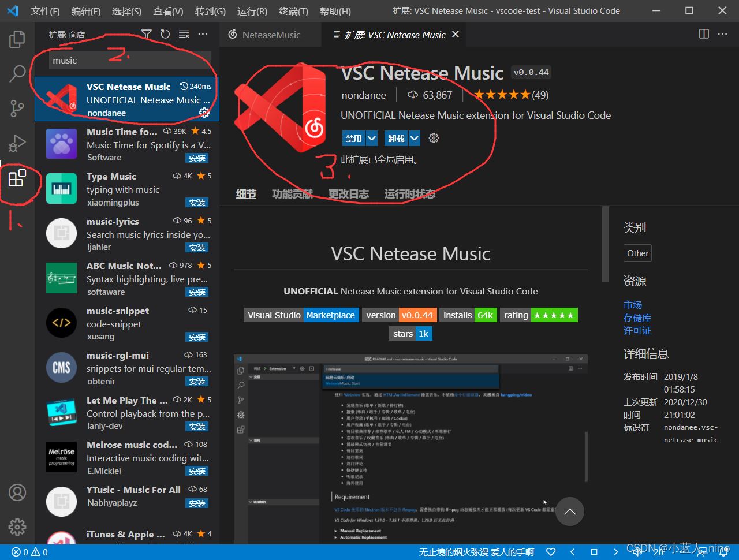Open the errors and warnings status indicator
739x560 pixels.
coord(29,552)
